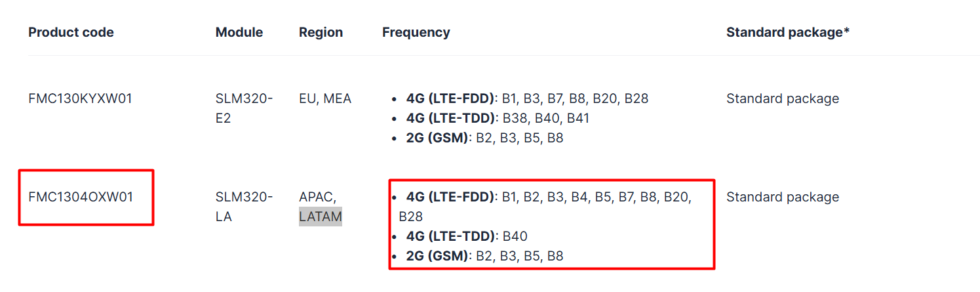Click the Frequency column header
The height and width of the screenshot is (292, 980).
[416, 32]
